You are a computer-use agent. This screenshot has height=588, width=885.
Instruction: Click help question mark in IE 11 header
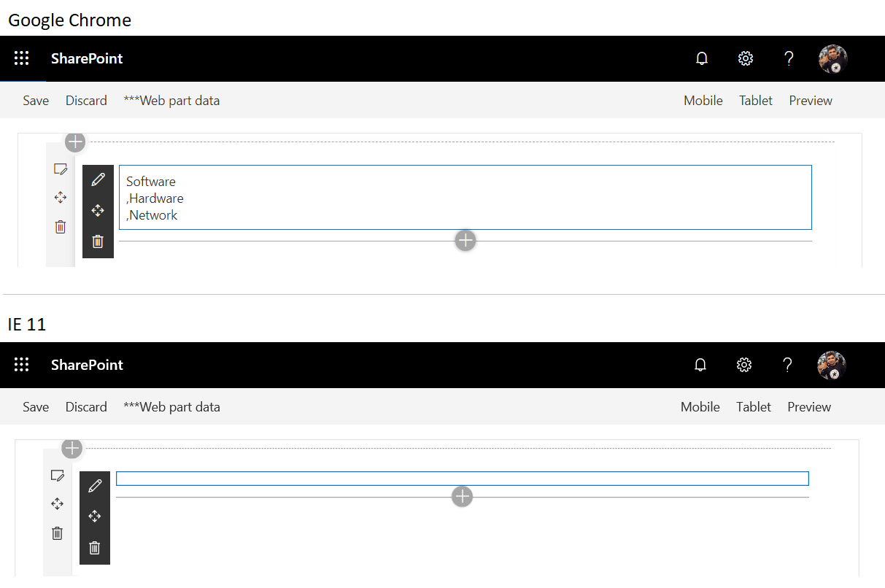click(787, 365)
